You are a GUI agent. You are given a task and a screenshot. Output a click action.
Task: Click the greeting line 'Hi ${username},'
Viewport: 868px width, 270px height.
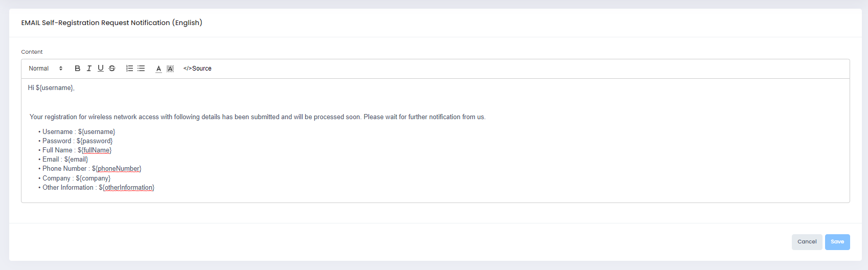click(x=51, y=88)
